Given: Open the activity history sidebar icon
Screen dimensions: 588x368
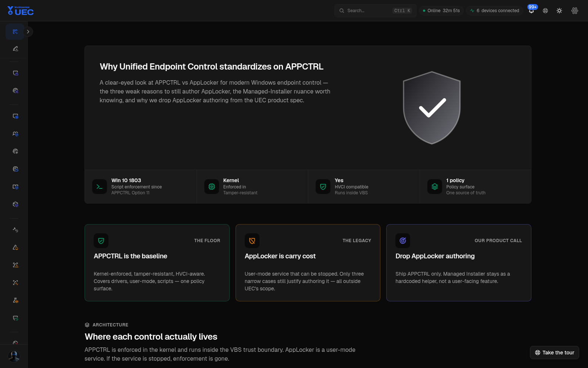Looking at the screenshot, I should point(15,230).
